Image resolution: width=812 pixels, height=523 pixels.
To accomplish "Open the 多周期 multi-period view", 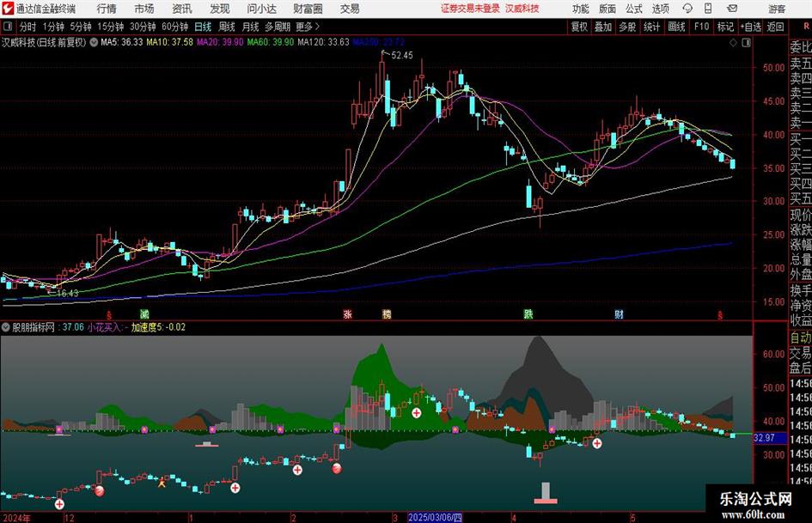I will pyautogui.click(x=278, y=27).
